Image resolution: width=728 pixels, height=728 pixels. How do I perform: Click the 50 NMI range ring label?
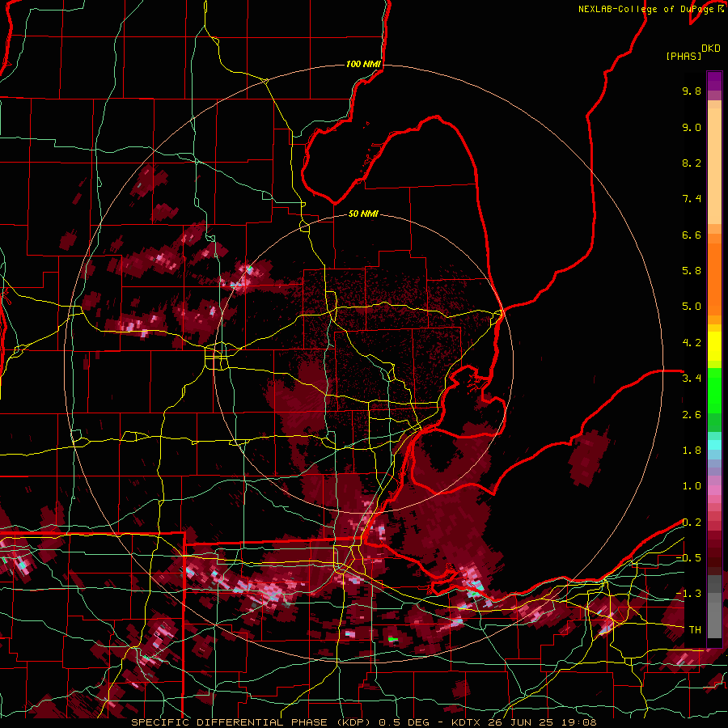pos(363,214)
